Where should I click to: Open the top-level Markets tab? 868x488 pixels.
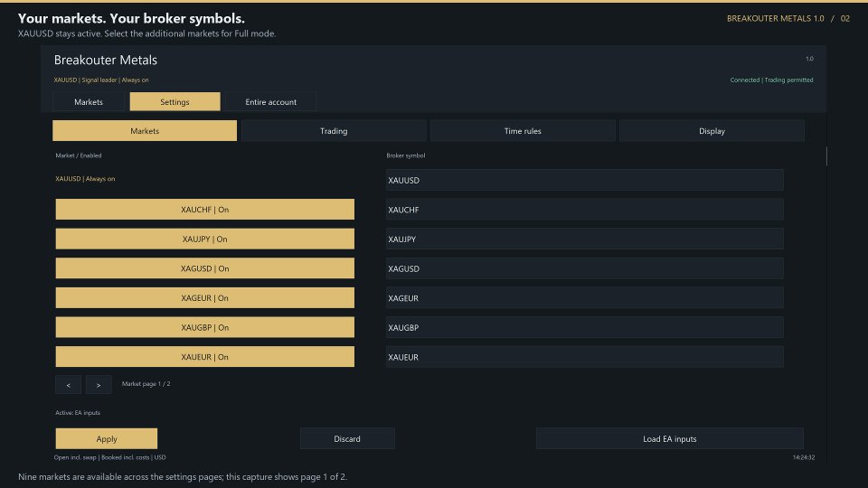pos(89,102)
